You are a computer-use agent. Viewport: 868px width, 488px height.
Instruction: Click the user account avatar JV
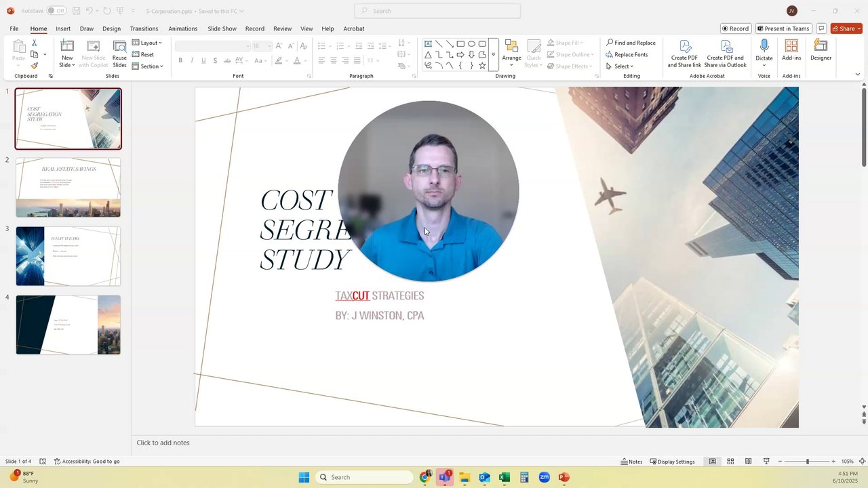(791, 11)
